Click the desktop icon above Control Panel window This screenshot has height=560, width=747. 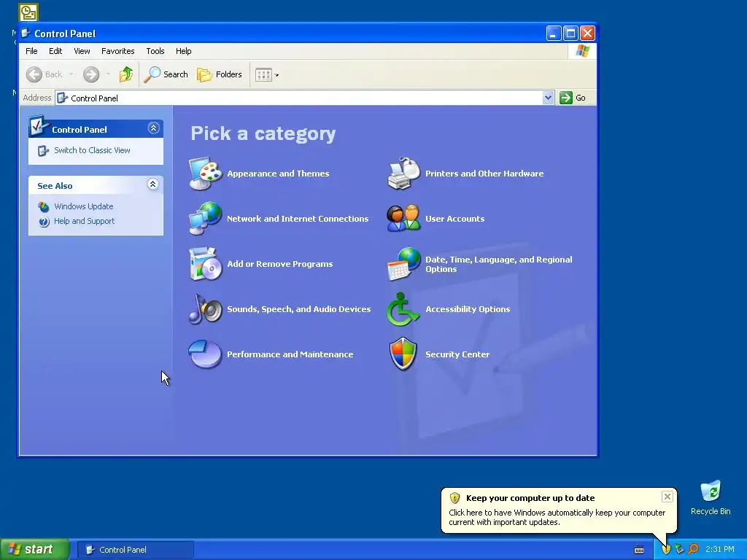click(x=28, y=12)
